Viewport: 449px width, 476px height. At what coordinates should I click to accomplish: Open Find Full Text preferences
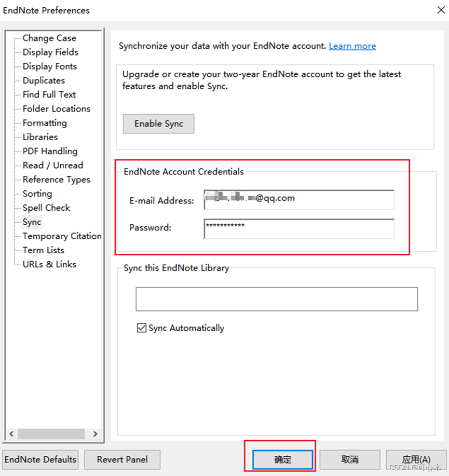point(49,94)
